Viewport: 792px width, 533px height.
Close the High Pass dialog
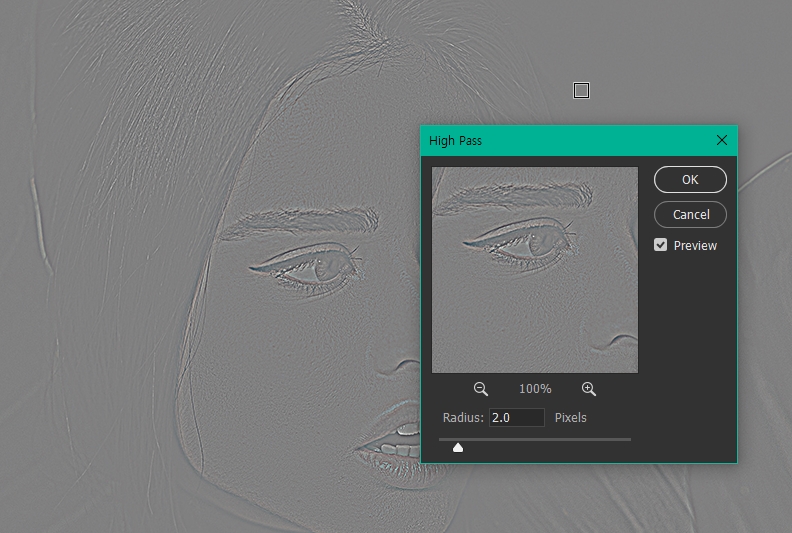pos(722,140)
